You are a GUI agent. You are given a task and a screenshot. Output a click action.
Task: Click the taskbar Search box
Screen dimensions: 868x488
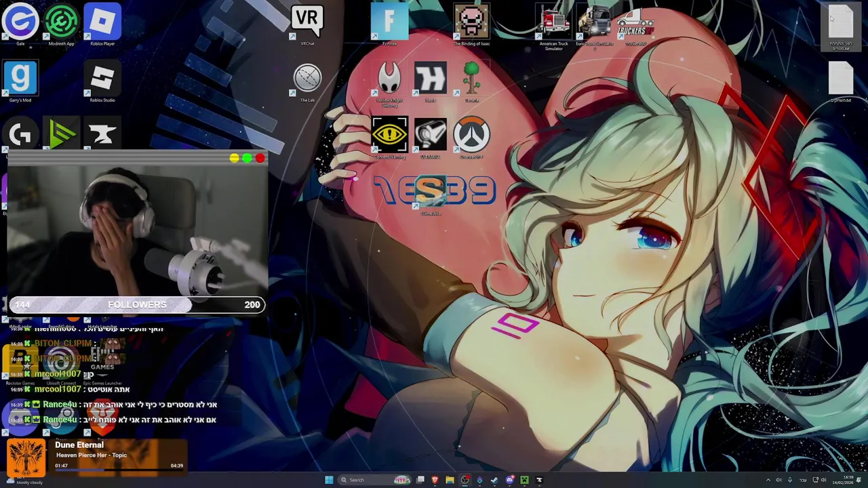375,480
